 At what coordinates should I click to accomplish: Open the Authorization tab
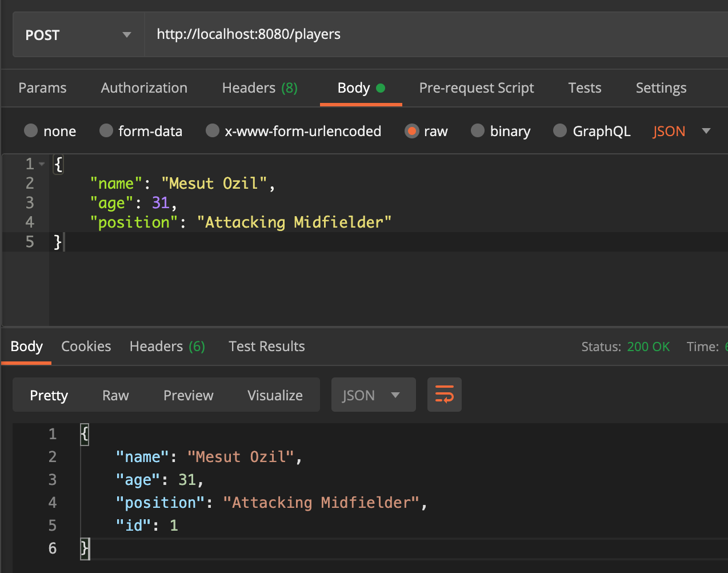[x=144, y=88]
